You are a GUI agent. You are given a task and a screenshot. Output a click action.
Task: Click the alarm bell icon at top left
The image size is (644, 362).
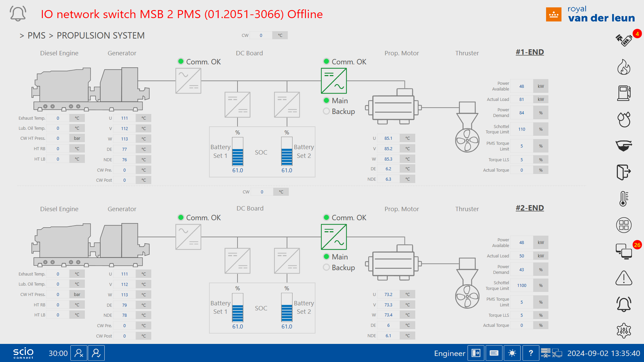(x=18, y=14)
